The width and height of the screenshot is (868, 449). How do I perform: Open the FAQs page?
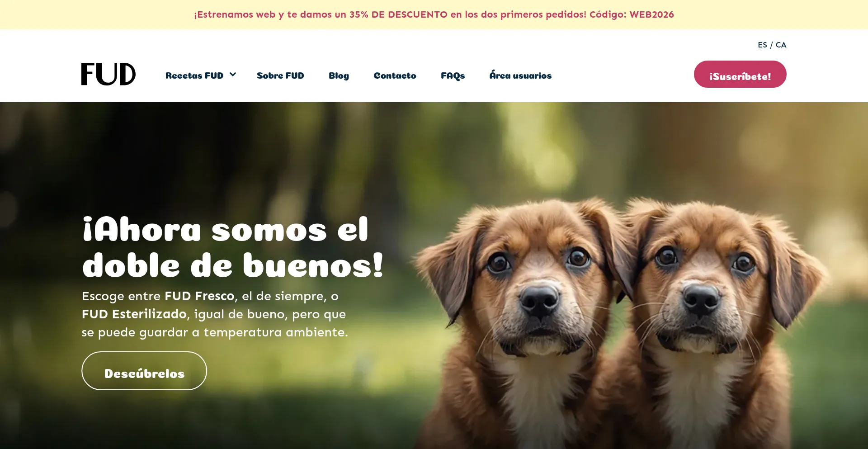(453, 76)
